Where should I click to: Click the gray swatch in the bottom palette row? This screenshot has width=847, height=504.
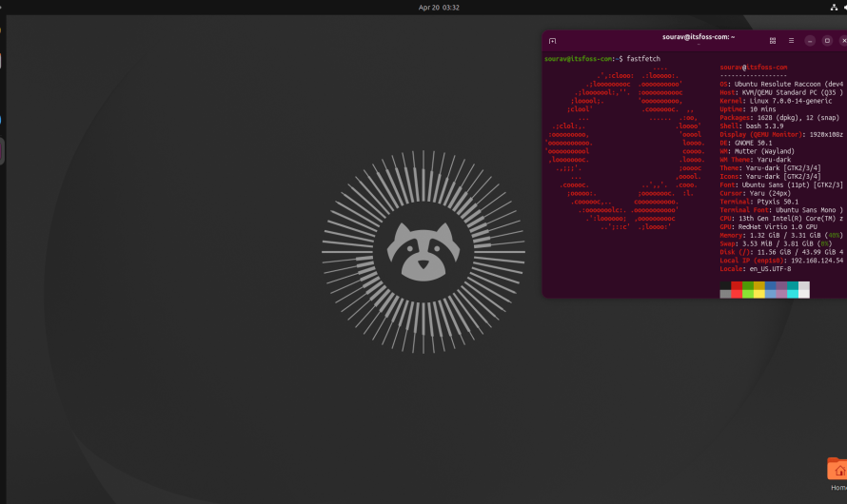click(x=725, y=294)
